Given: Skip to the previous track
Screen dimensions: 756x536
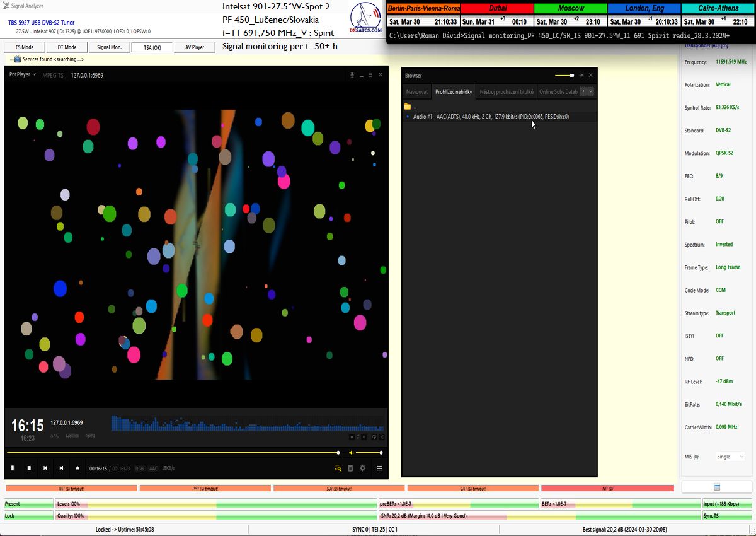Looking at the screenshot, I should tap(45, 468).
